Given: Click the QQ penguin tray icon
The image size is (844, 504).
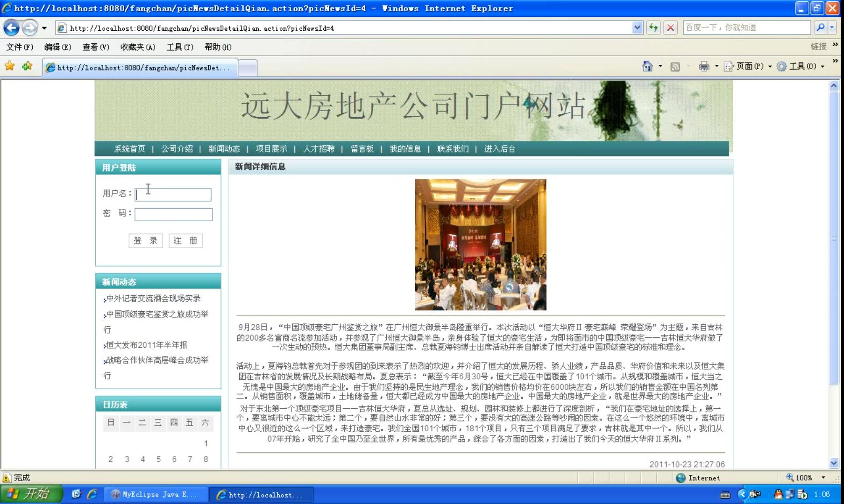Looking at the screenshot, I should [778, 494].
